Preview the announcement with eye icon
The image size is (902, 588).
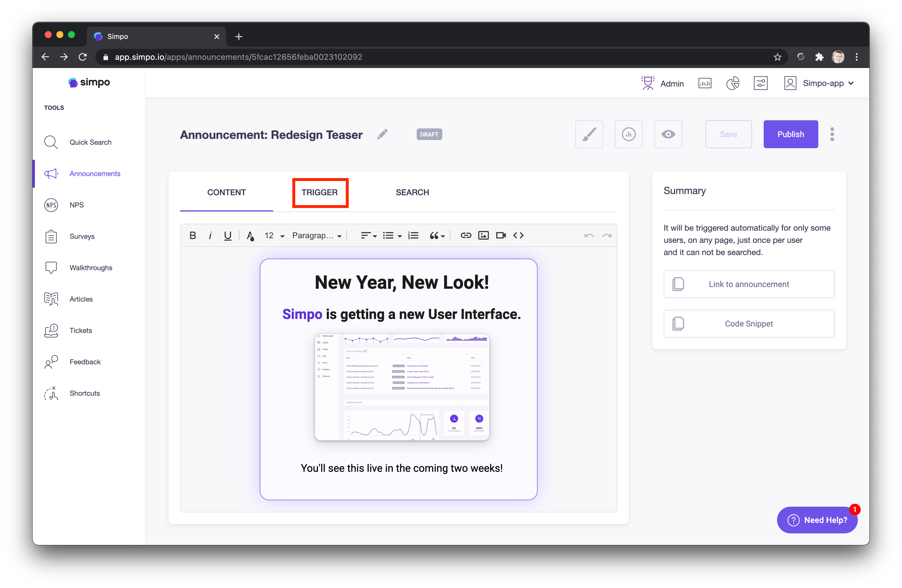coord(668,134)
